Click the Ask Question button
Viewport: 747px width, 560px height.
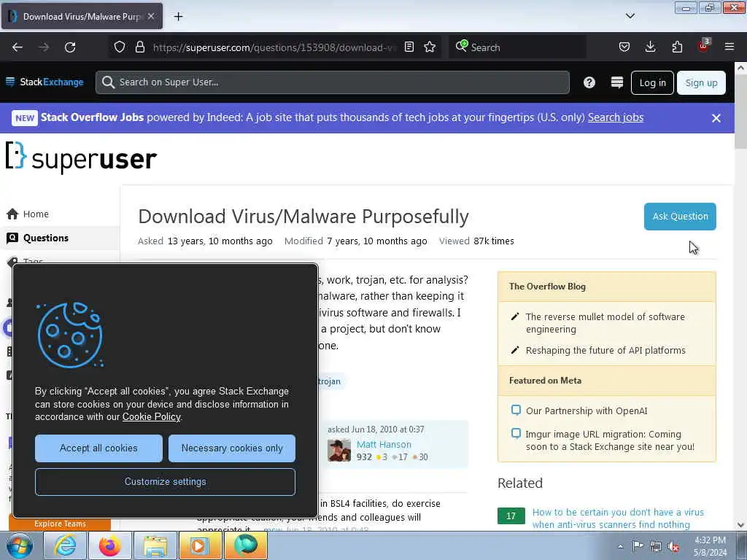[680, 216]
